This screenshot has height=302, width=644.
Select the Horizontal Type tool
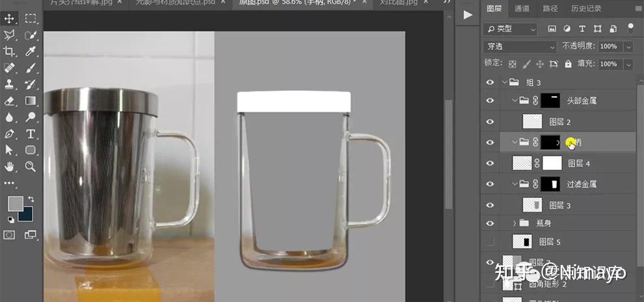31,134
